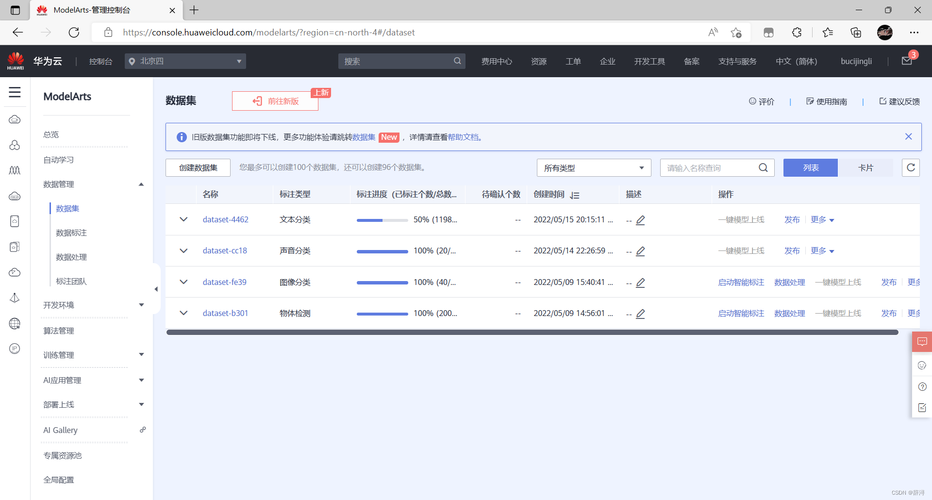Open the Labeling Team submenu item

[x=71, y=281]
